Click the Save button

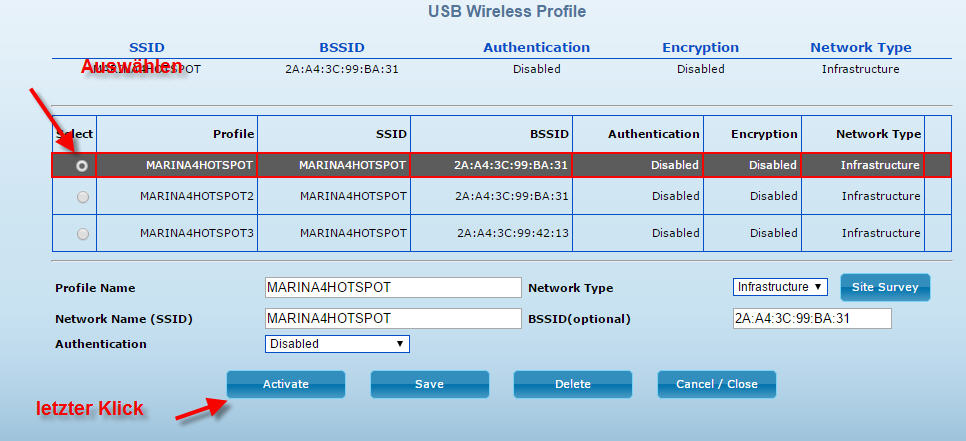click(x=430, y=384)
